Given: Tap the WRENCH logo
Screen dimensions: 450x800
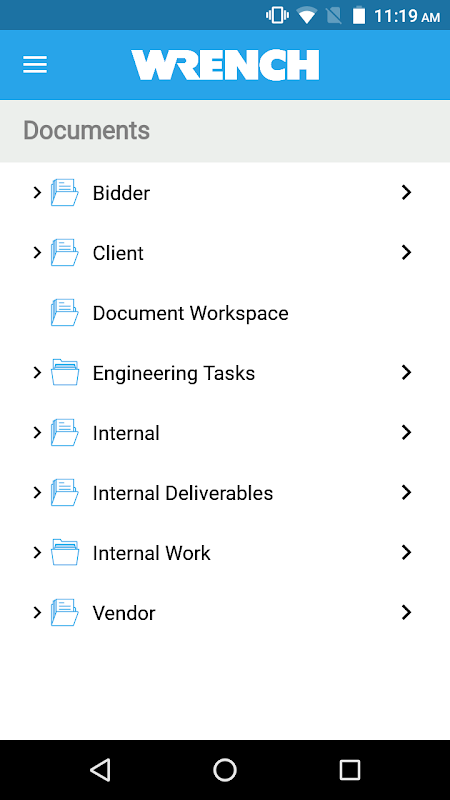Looking at the screenshot, I should 225,65.
